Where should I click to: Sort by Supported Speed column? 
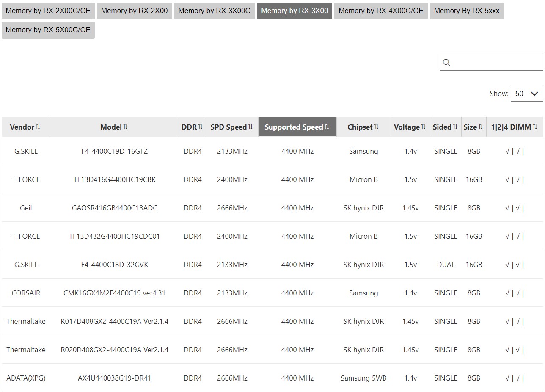(297, 127)
